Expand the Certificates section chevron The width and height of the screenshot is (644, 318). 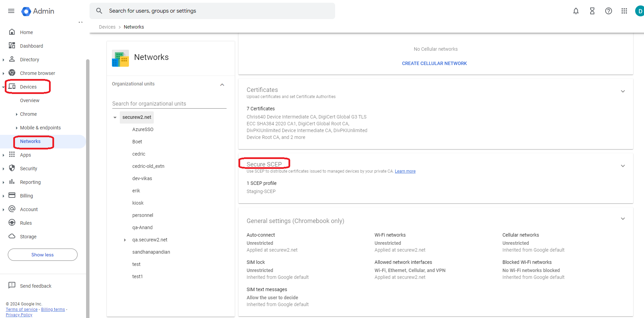pyautogui.click(x=623, y=91)
